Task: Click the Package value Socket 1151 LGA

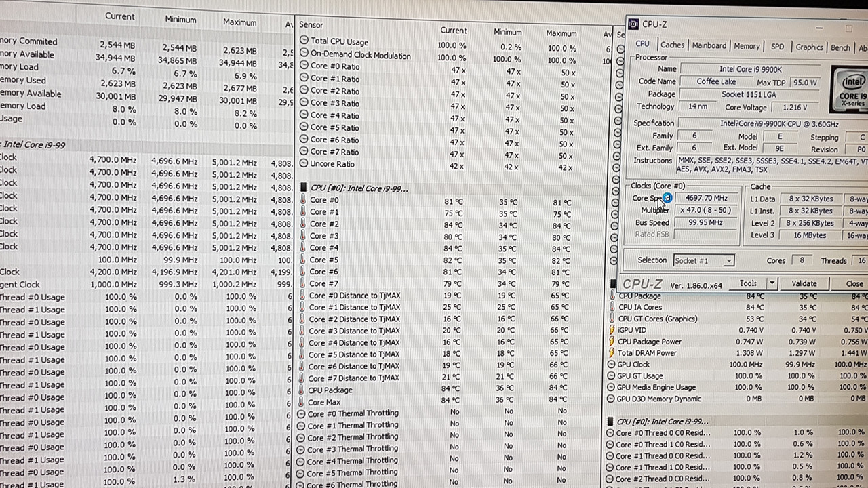Action: tap(749, 94)
